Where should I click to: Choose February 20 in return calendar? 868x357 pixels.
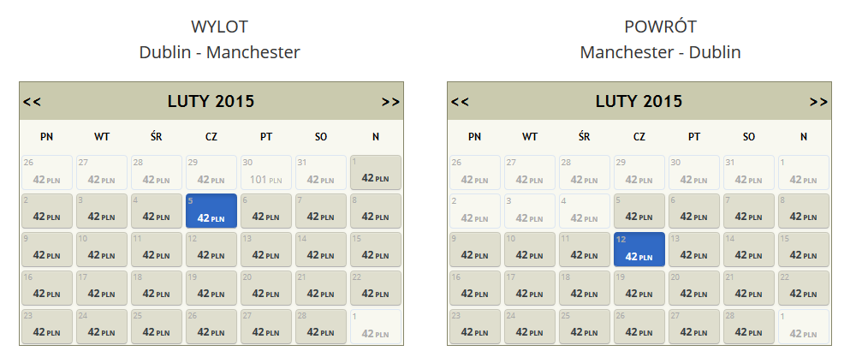(694, 288)
